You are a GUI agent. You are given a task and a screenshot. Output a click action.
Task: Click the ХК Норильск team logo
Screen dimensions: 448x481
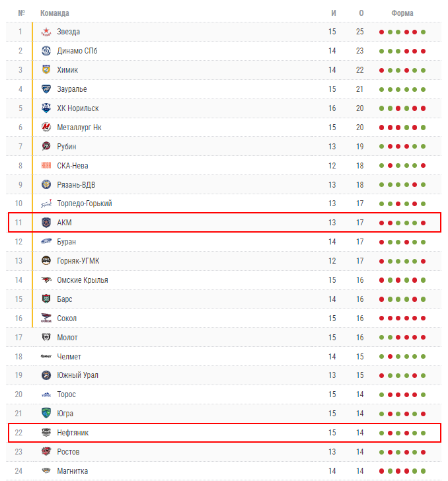46,108
